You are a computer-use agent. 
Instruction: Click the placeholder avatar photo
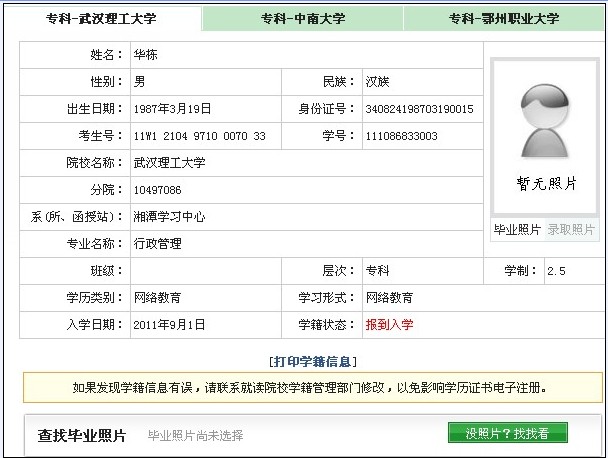(544, 121)
